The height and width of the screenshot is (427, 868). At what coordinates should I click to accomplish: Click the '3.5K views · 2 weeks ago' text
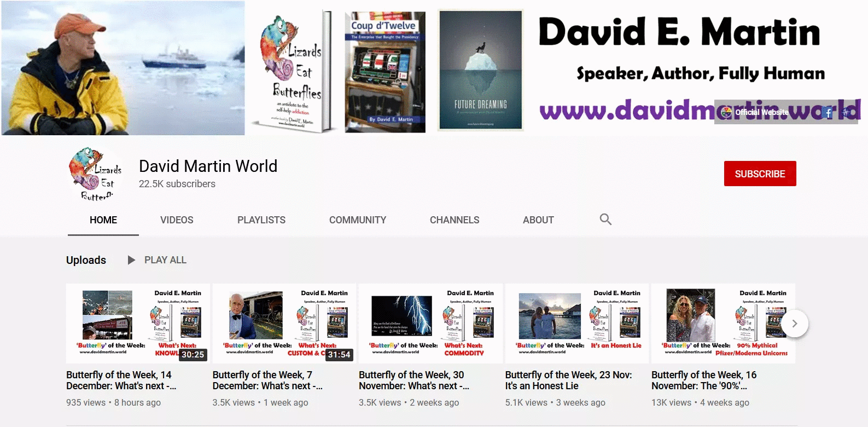[x=409, y=402]
